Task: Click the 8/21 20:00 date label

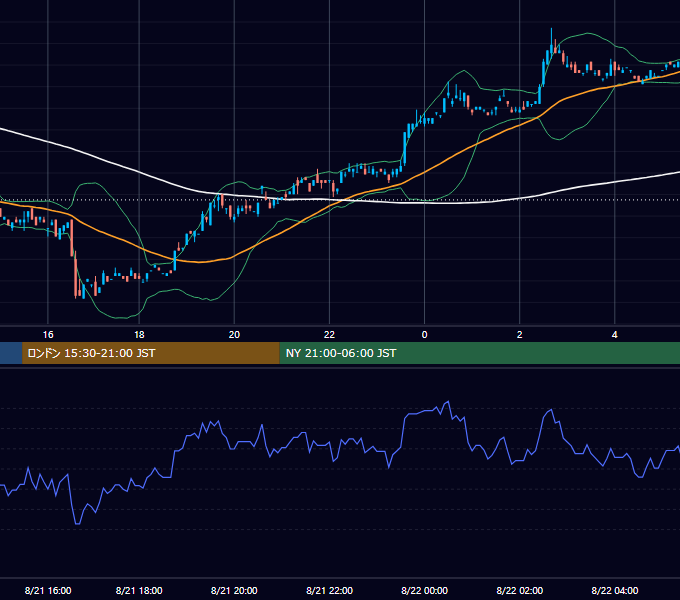Action: coord(234,590)
